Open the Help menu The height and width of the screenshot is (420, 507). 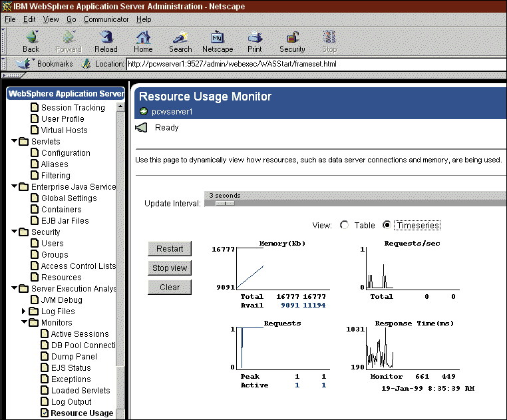(144, 19)
